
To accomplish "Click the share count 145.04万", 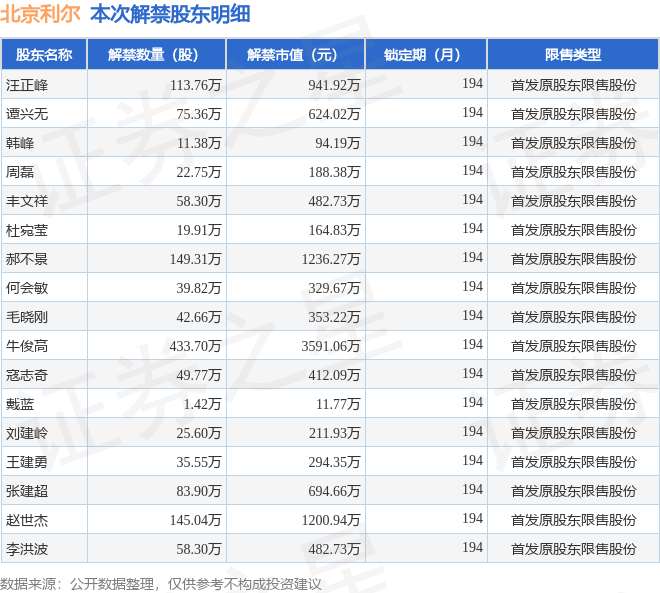I will click(196, 520).
